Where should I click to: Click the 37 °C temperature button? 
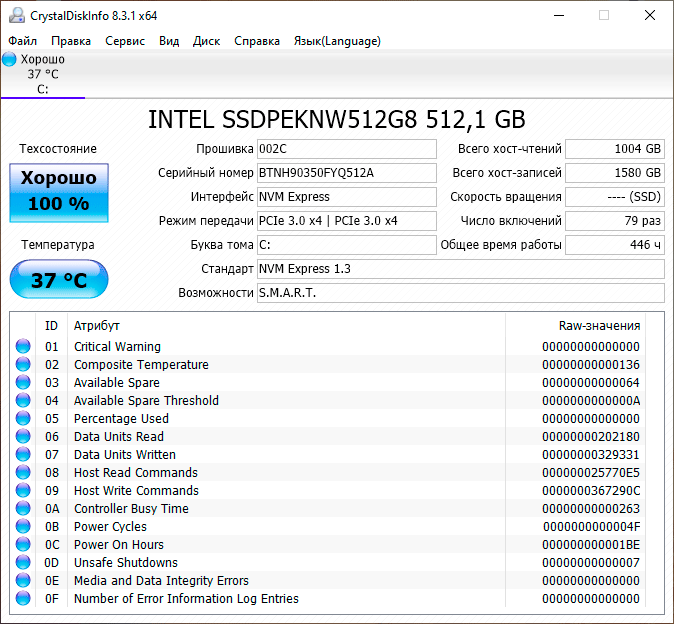pos(59,280)
